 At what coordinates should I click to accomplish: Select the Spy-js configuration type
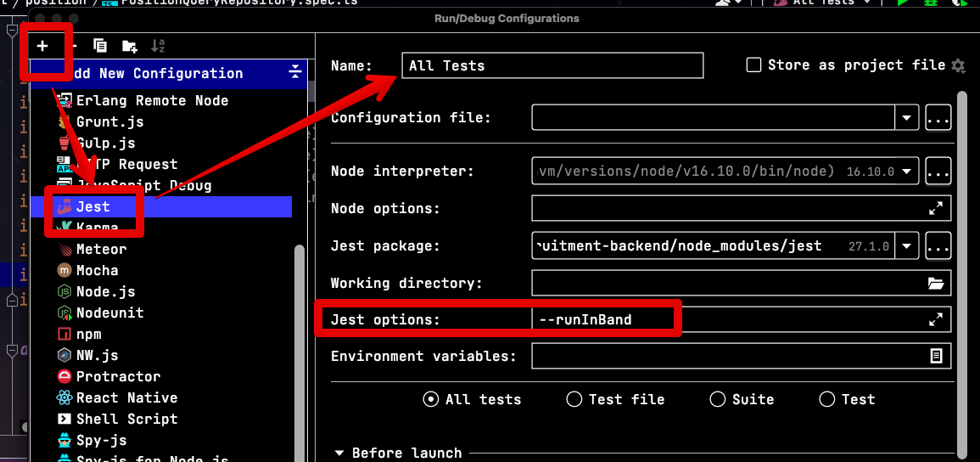tap(92, 440)
